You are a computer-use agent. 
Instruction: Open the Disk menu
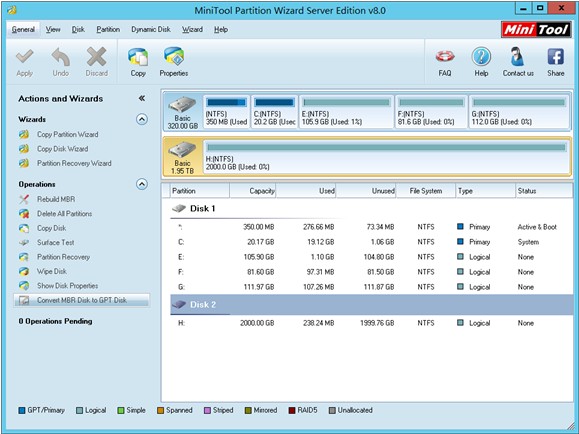pyautogui.click(x=78, y=29)
